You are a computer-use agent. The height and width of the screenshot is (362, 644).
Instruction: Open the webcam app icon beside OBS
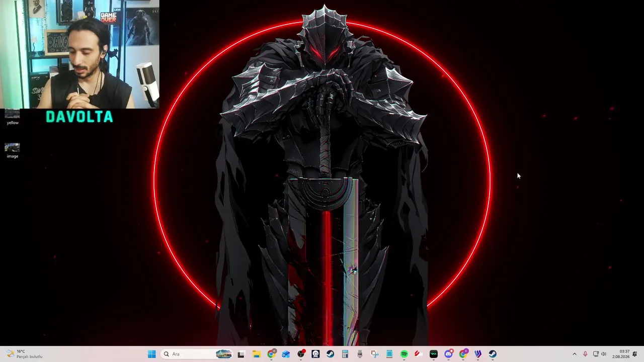pos(315,354)
